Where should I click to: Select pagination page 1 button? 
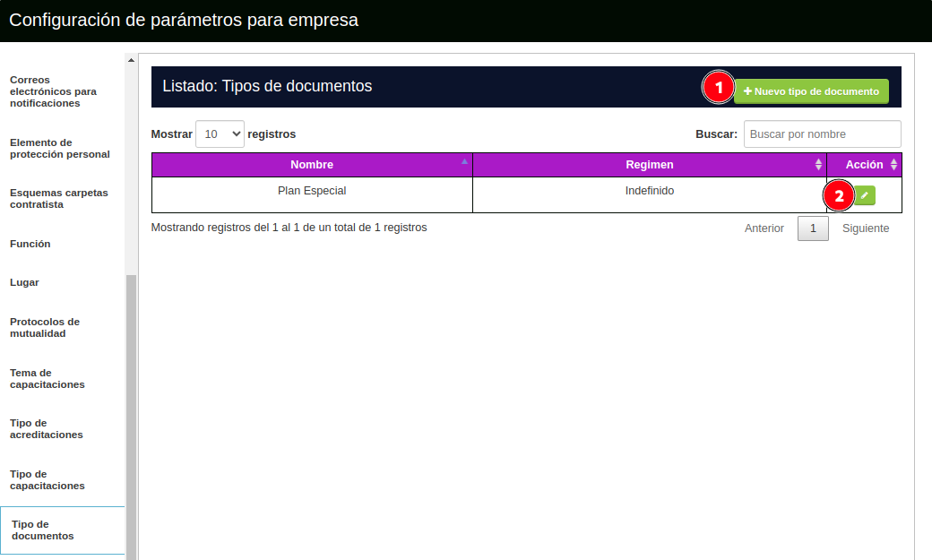pyautogui.click(x=813, y=228)
